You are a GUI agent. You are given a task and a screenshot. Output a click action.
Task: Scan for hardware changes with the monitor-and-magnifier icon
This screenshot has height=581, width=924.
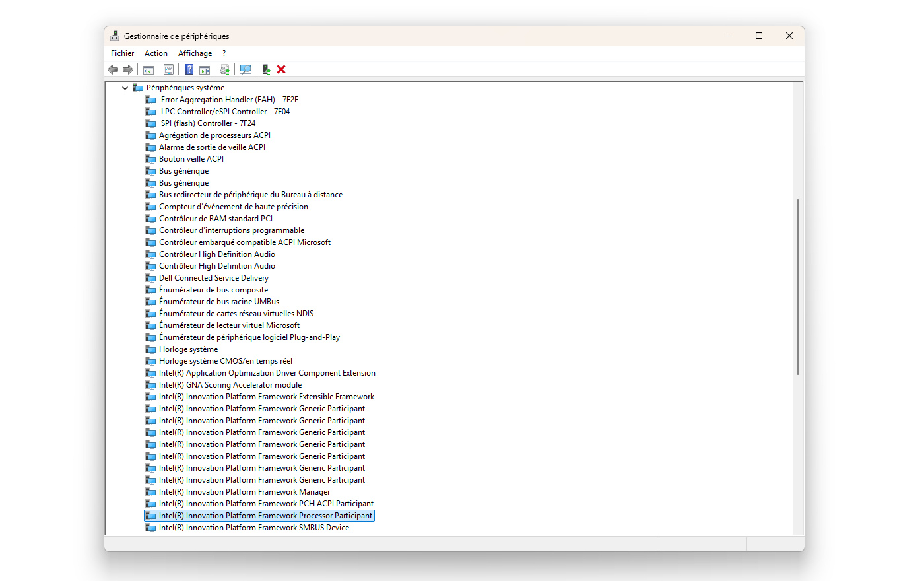coord(246,69)
